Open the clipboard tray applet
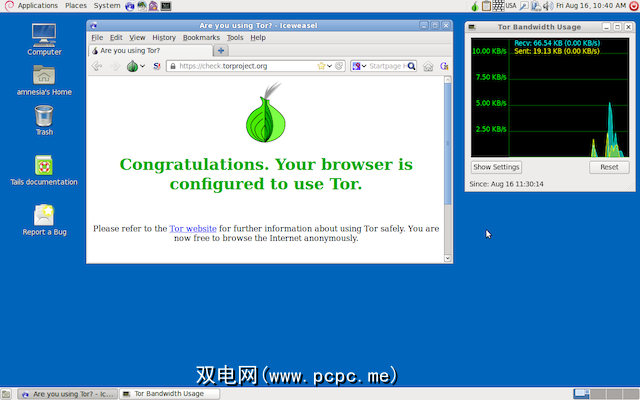Image resolution: width=640 pixels, height=400 pixels. 486,6
